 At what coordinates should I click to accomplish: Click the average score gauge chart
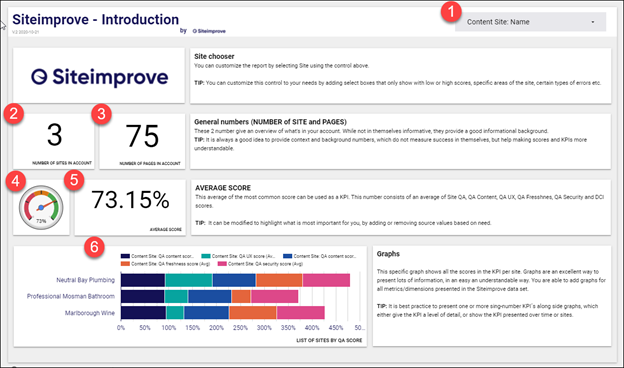41,207
